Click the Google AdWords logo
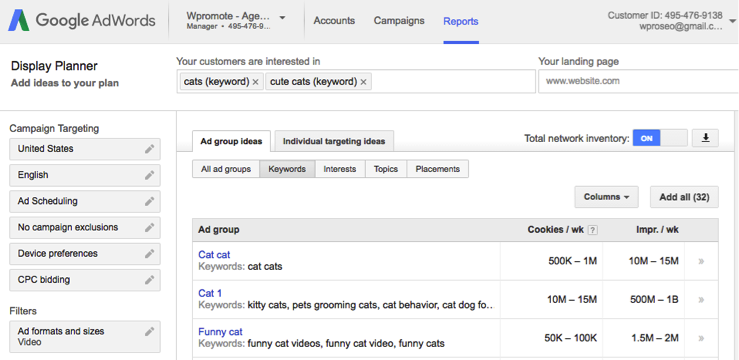The width and height of the screenshot is (739, 360). pyautogui.click(x=82, y=21)
